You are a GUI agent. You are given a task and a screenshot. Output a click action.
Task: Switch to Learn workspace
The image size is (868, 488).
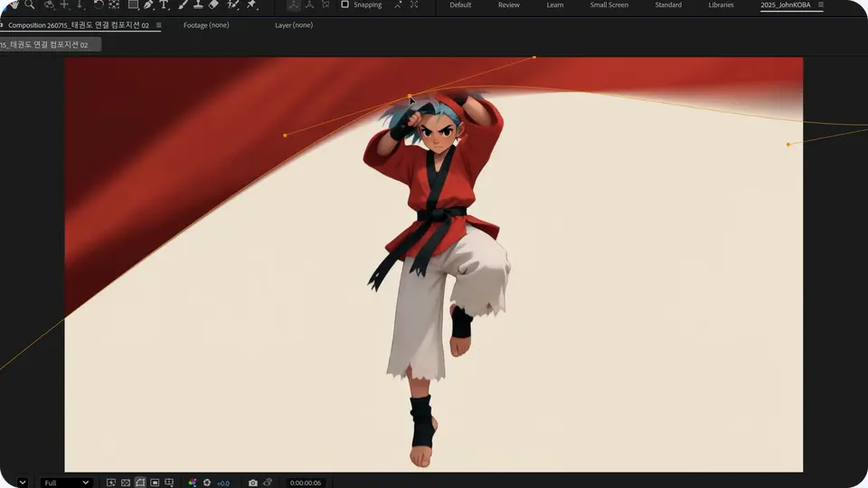coord(554,5)
